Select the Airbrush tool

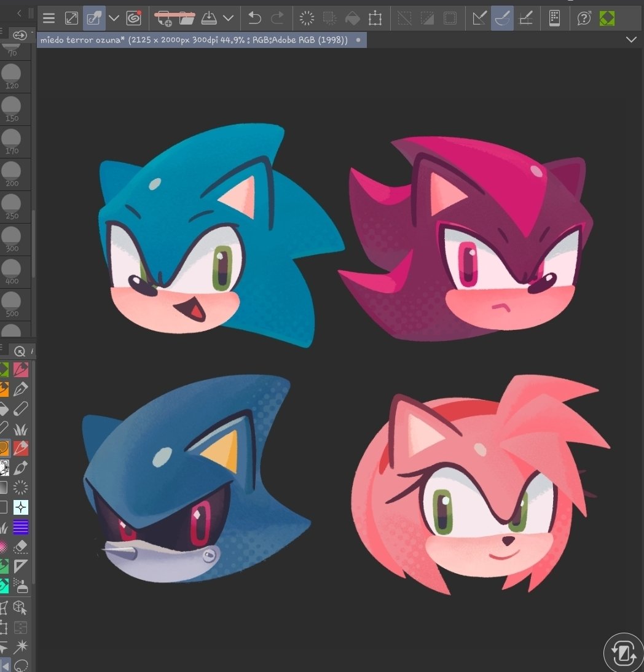pos(20,468)
